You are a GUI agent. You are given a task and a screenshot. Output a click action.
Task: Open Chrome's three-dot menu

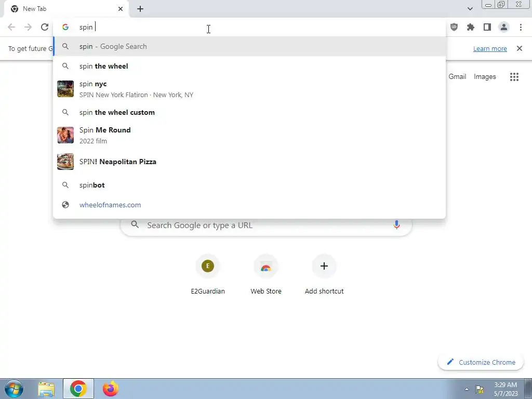click(x=521, y=27)
